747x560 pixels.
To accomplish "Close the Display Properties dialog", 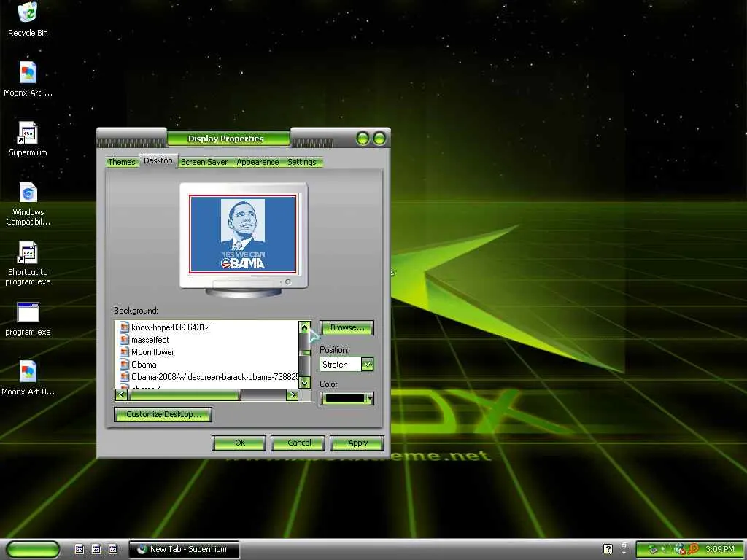I will coord(379,139).
